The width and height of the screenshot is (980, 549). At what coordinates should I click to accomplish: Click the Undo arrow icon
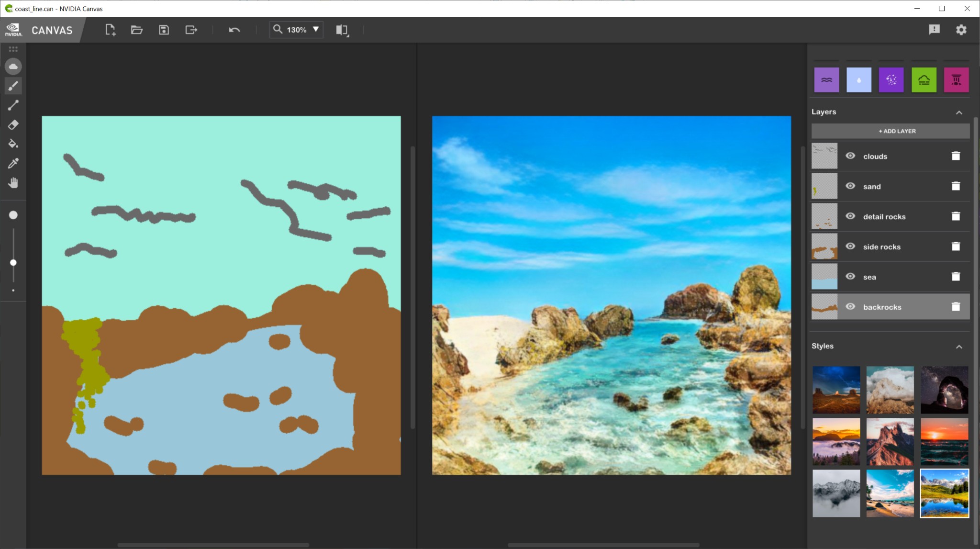coord(234,30)
